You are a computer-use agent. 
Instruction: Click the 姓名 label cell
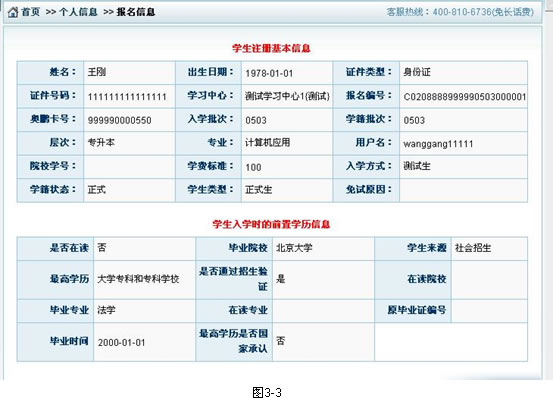coord(50,72)
